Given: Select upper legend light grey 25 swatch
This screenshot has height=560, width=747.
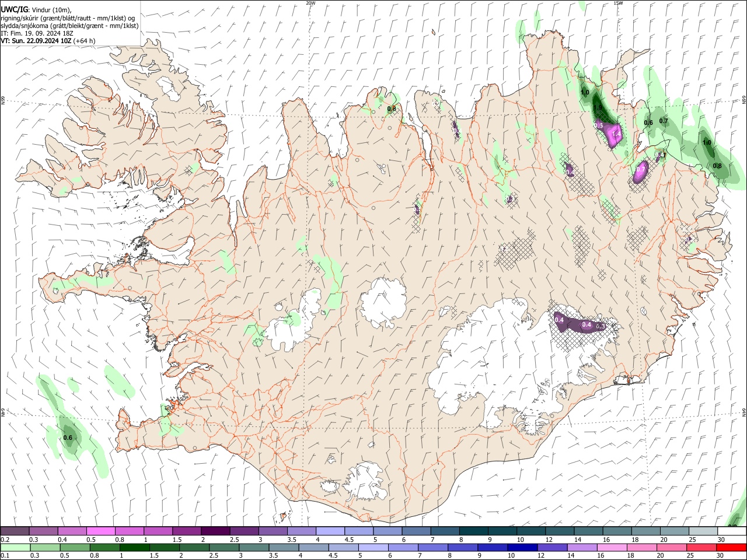Looking at the screenshot, I should [704, 531].
